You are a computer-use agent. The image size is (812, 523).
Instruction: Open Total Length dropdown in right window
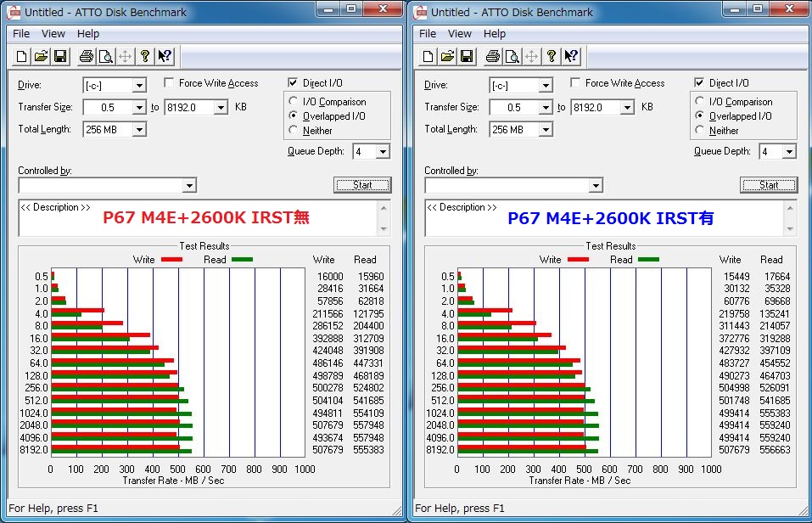(x=546, y=130)
